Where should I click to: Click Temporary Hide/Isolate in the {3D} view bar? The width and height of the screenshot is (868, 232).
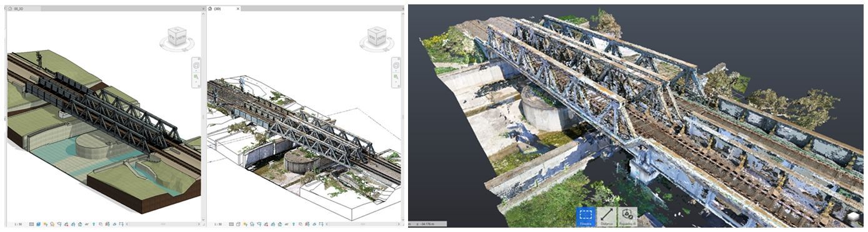(x=286, y=224)
